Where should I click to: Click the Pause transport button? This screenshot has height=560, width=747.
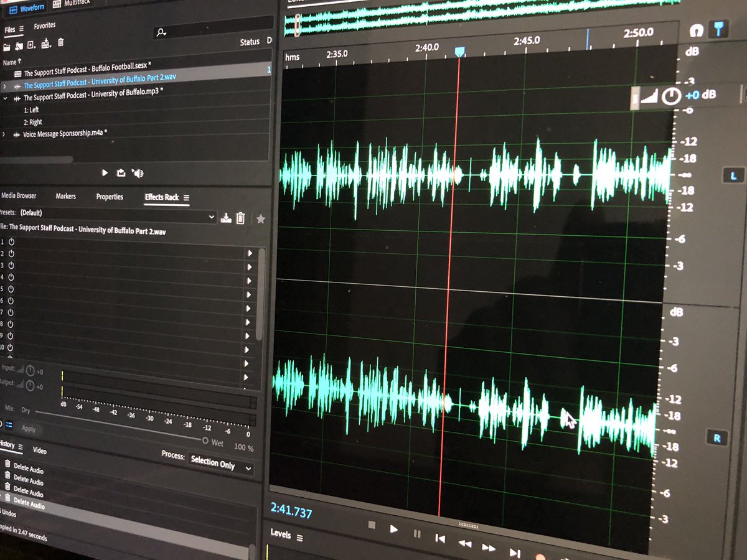417,533
